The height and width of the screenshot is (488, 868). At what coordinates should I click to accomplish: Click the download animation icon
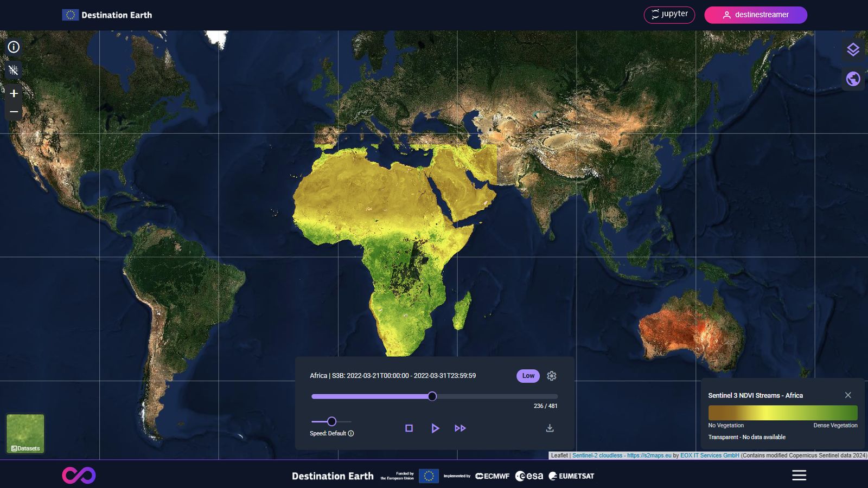tap(550, 428)
